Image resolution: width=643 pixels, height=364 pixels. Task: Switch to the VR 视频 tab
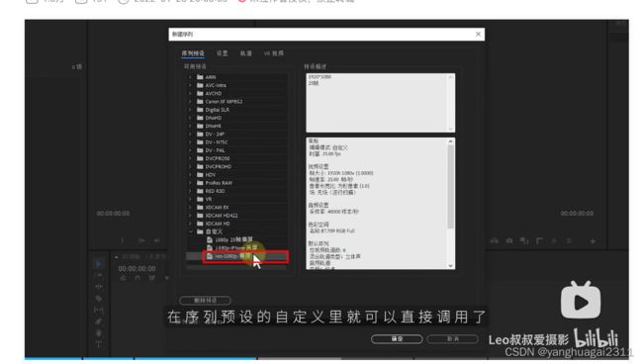tap(273, 53)
